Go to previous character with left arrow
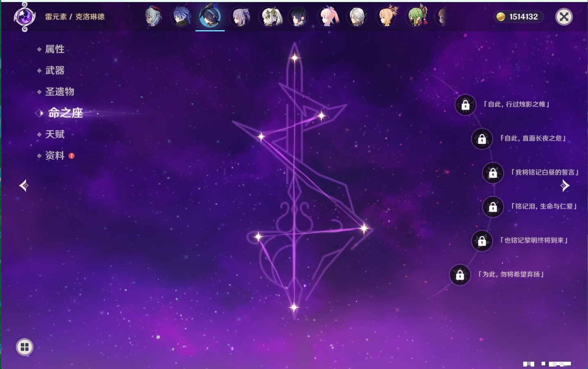Screen dimensions: 588x369 pos(24,186)
